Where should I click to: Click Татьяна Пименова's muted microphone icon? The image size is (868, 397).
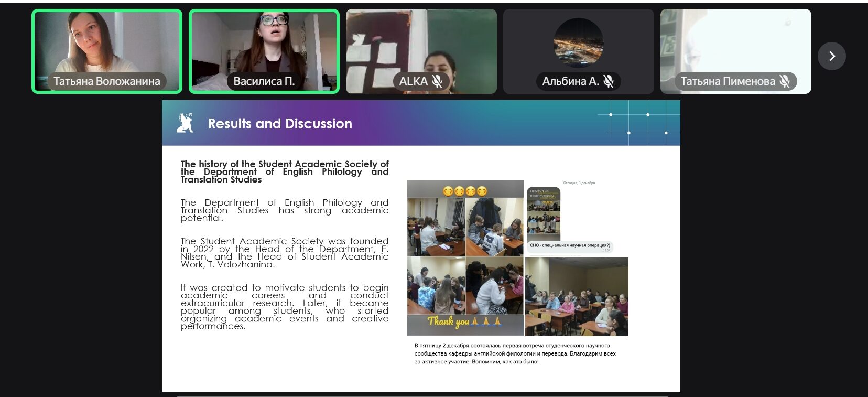[784, 81]
